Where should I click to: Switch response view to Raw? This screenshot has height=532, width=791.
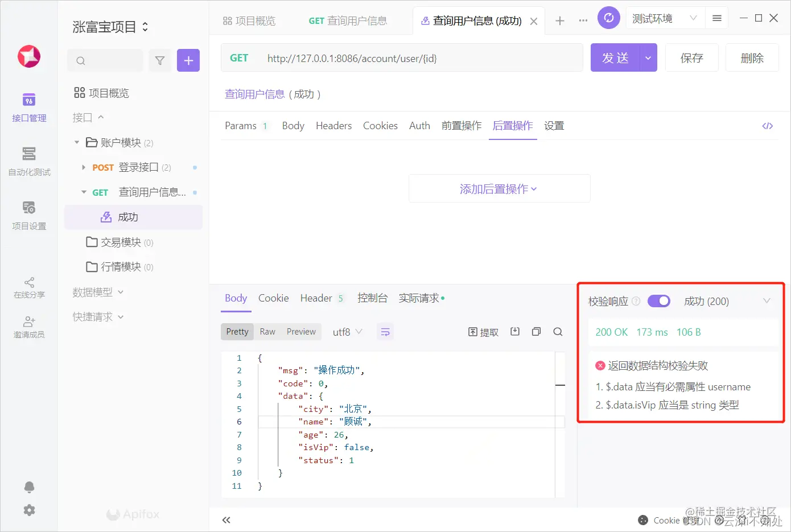(267, 332)
